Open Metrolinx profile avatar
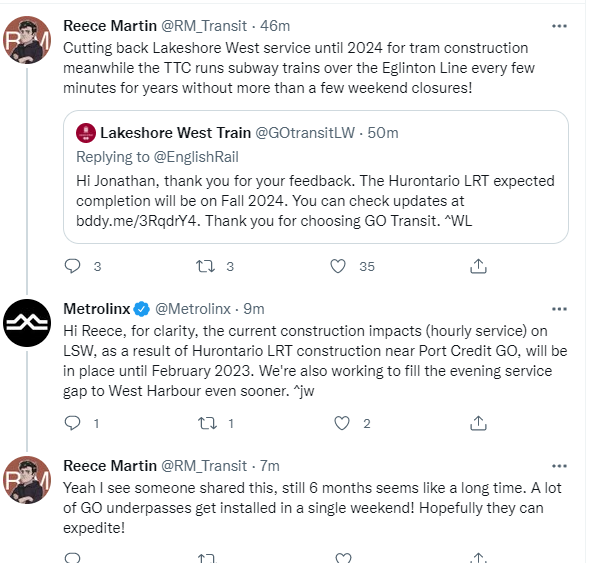The height and width of the screenshot is (563, 606). (28, 321)
